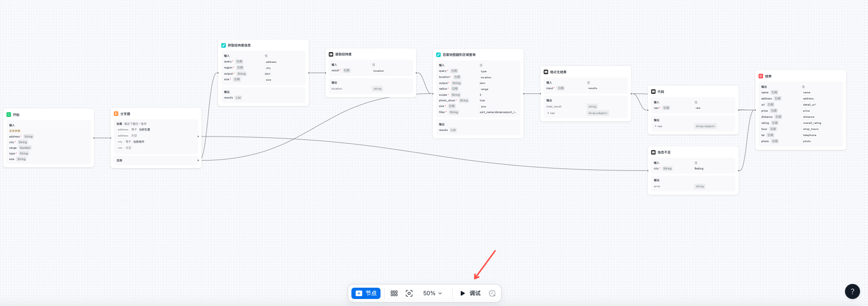Click the results value in 格式化结果 input
Screen dimensions: 868x306
coord(593,88)
